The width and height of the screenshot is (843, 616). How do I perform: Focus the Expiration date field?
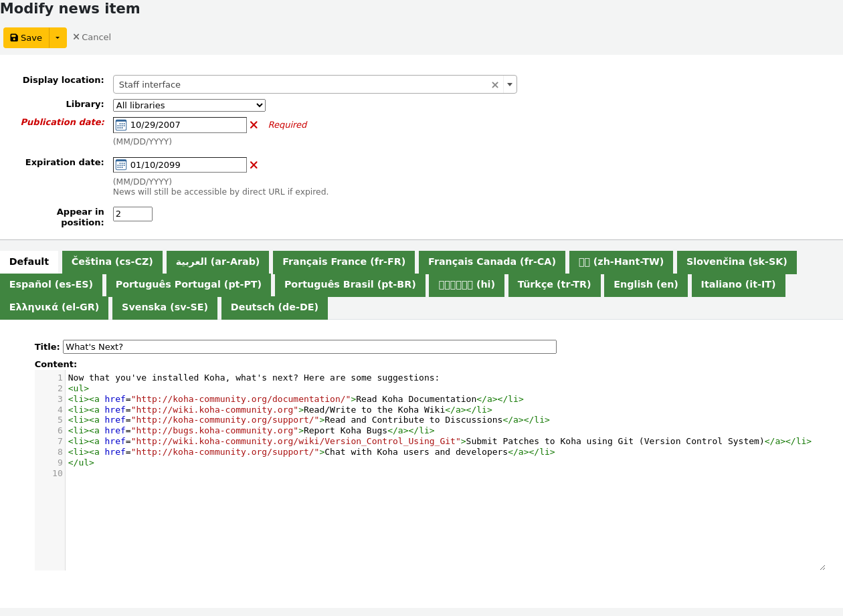pos(180,165)
